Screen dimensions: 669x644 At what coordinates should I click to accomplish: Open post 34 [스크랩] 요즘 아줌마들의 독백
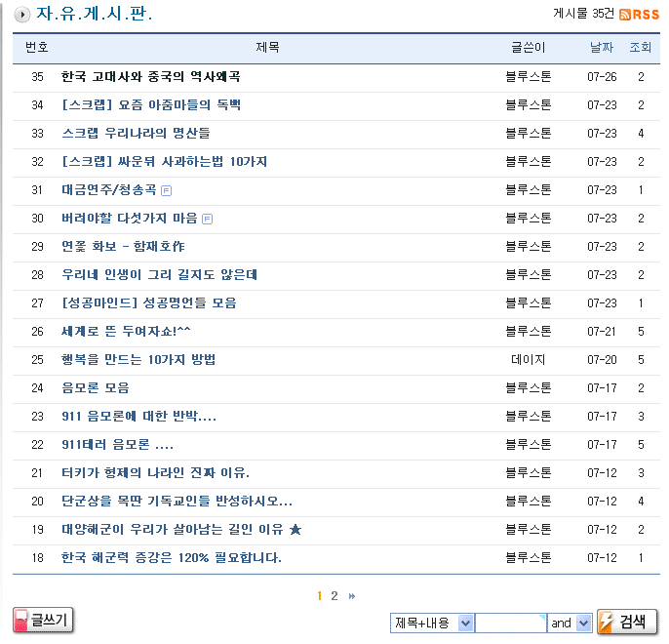[151, 105]
